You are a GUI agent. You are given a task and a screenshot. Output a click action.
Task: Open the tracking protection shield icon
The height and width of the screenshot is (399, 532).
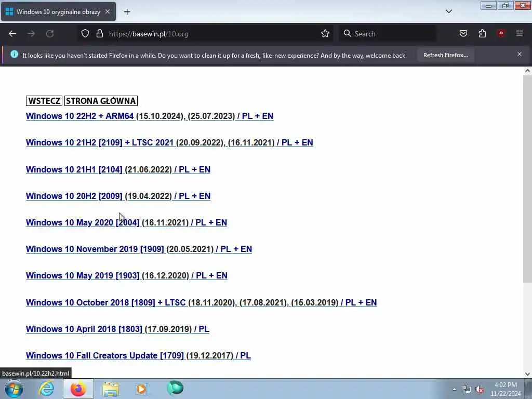point(85,34)
